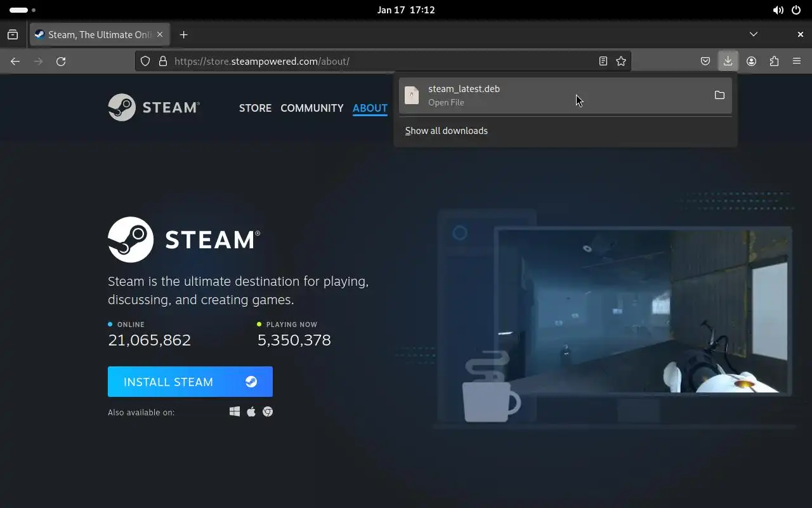Click the URL address field
812x508 pixels.
(x=383, y=61)
